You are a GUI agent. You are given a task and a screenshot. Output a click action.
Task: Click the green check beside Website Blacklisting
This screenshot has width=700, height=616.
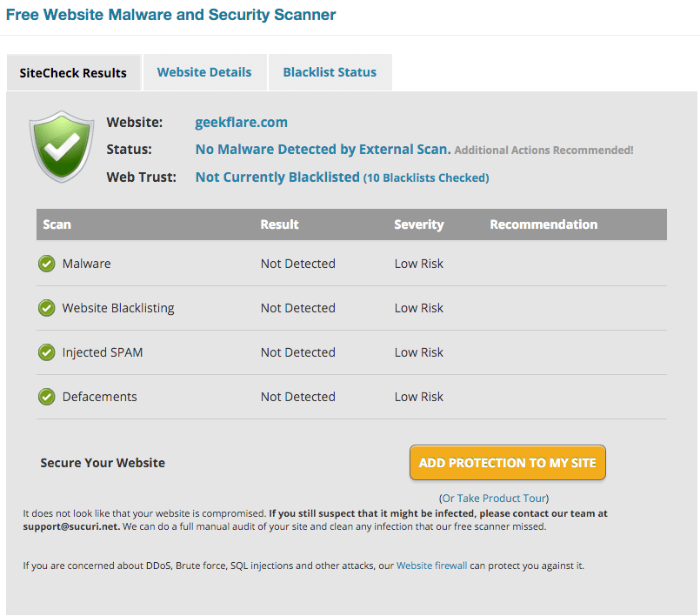(47, 308)
